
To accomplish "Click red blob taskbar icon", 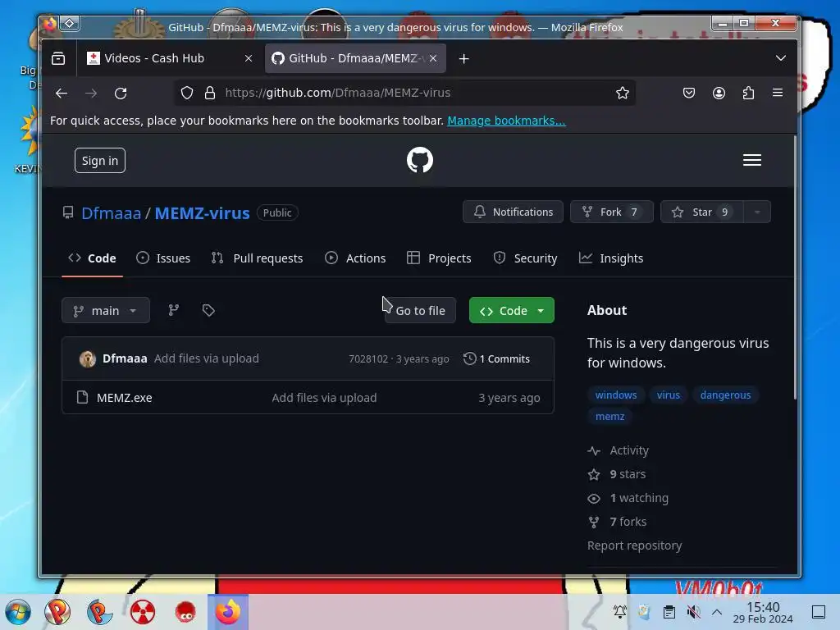I will (185, 612).
